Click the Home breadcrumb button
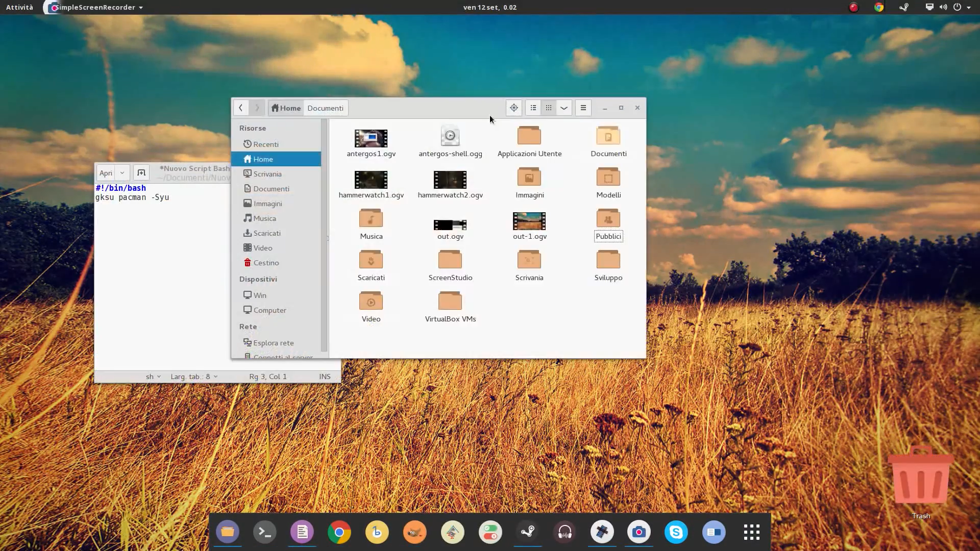980x551 pixels. tap(286, 108)
